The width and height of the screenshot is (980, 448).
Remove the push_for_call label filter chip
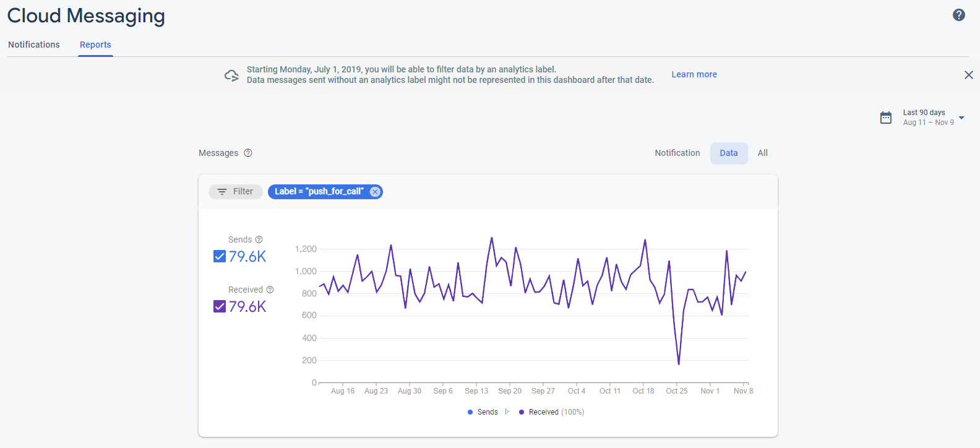(x=375, y=192)
